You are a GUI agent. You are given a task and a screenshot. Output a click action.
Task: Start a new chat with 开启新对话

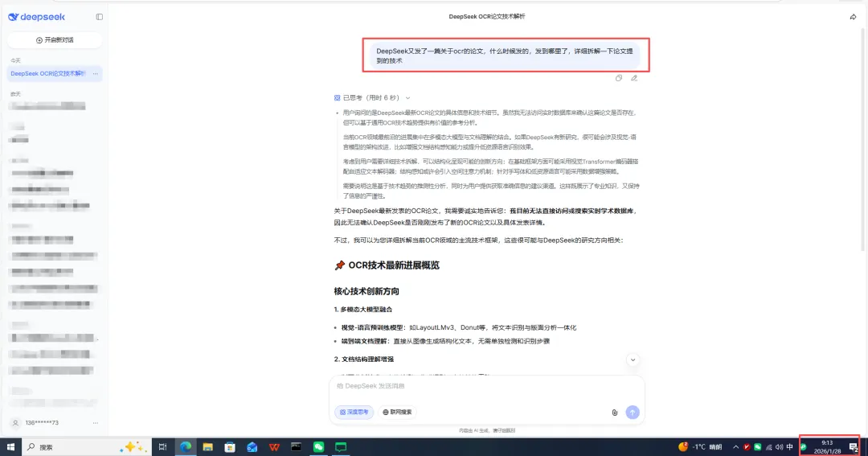55,40
